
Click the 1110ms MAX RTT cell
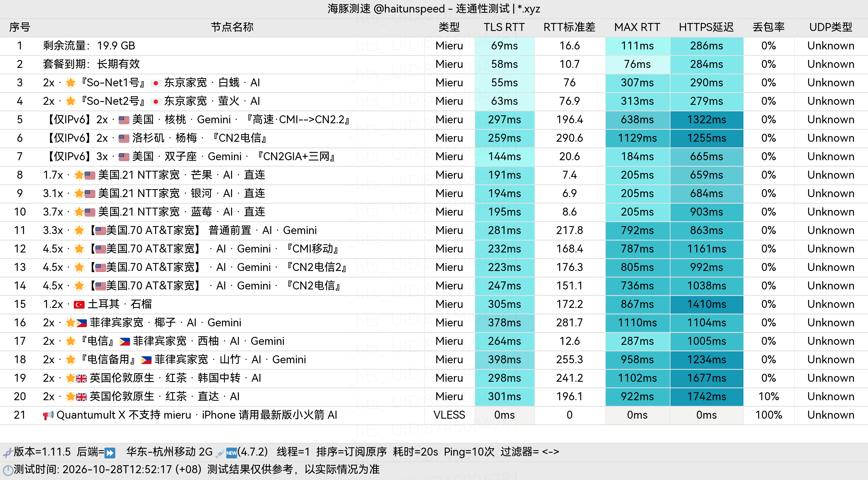638,323
